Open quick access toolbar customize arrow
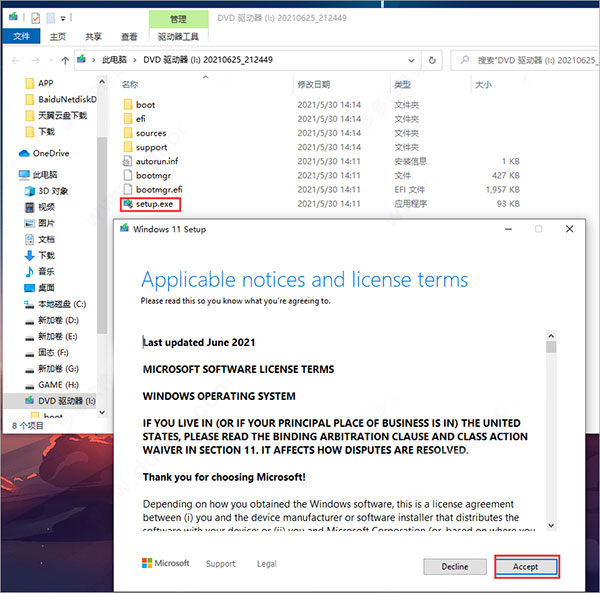This screenshot has height=593, width=600. 63,18
